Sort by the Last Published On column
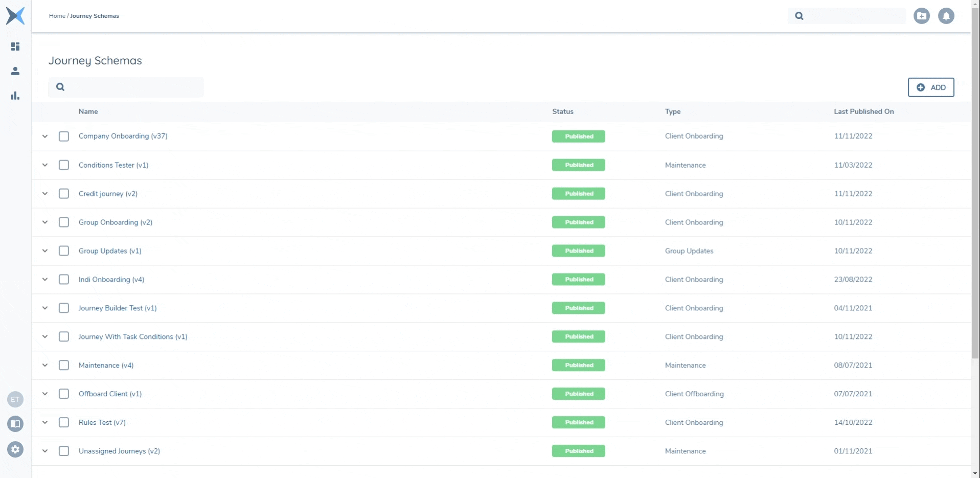980x478 pixels. pyautogui.click(x=863, y=111)
